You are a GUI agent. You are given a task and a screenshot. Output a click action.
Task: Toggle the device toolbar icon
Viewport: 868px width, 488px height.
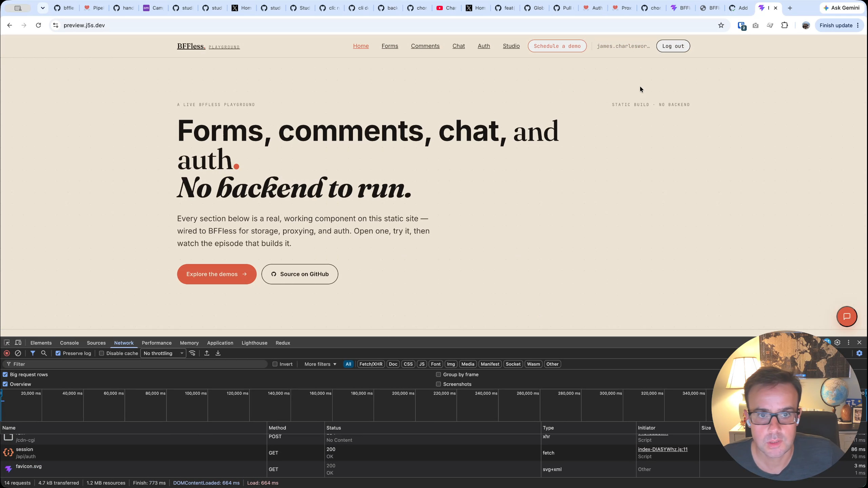[x=18, y=343]
